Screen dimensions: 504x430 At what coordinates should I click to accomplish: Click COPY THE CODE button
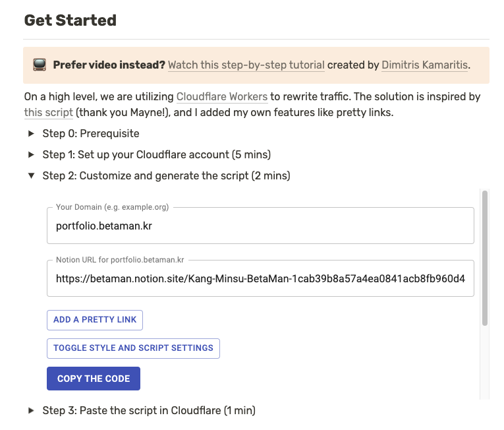[x=94, y=379]
